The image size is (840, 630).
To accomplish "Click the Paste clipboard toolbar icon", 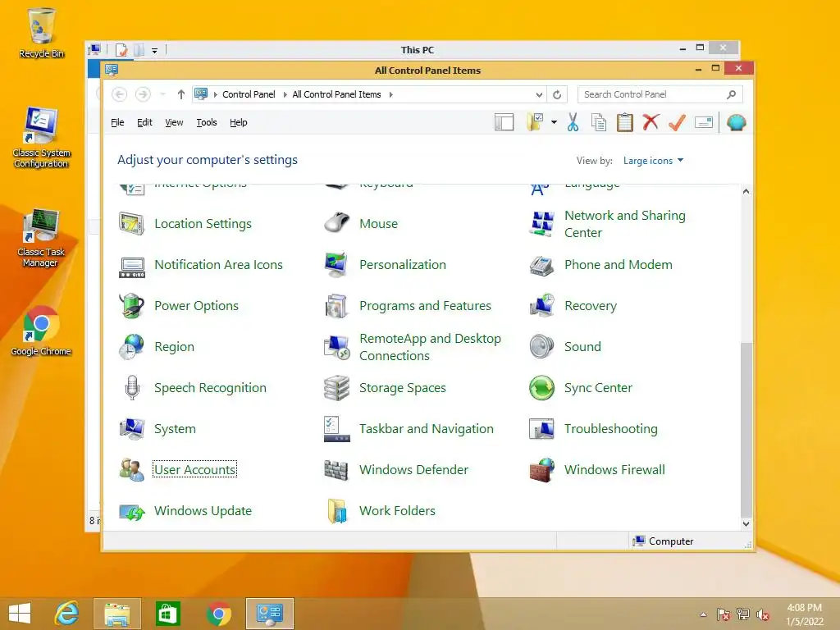I will [x=624, y=122].
